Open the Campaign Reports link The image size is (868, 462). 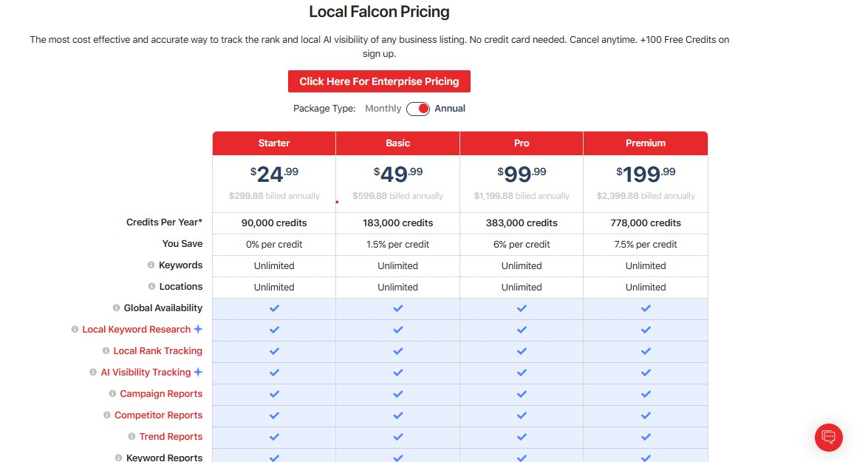[161, 393]
